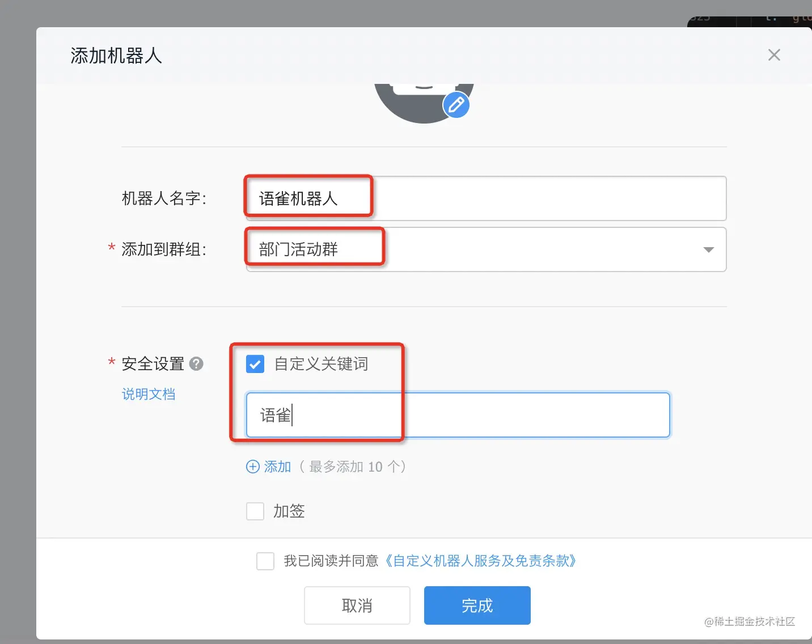This screenshot has height=644, width=812.
Task: Open 自定义机器人服务及免责条款 link
Action: [x=480, y=561]
